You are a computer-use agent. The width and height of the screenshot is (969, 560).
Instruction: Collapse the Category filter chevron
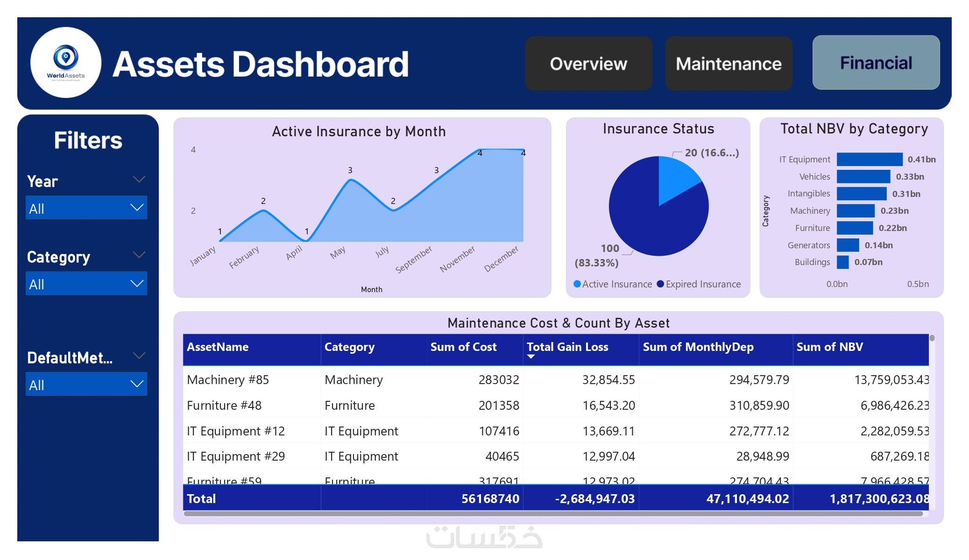pyautogui.click(x=139, y=255)
